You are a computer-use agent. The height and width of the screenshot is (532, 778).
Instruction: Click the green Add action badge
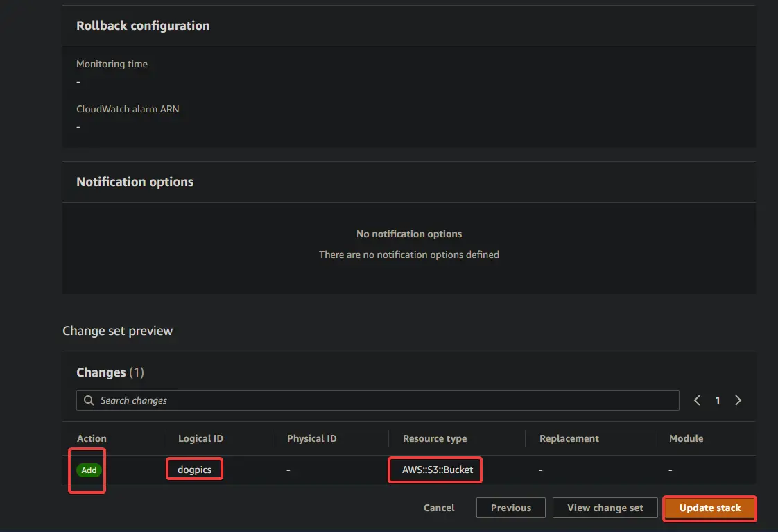pos(88,470)
